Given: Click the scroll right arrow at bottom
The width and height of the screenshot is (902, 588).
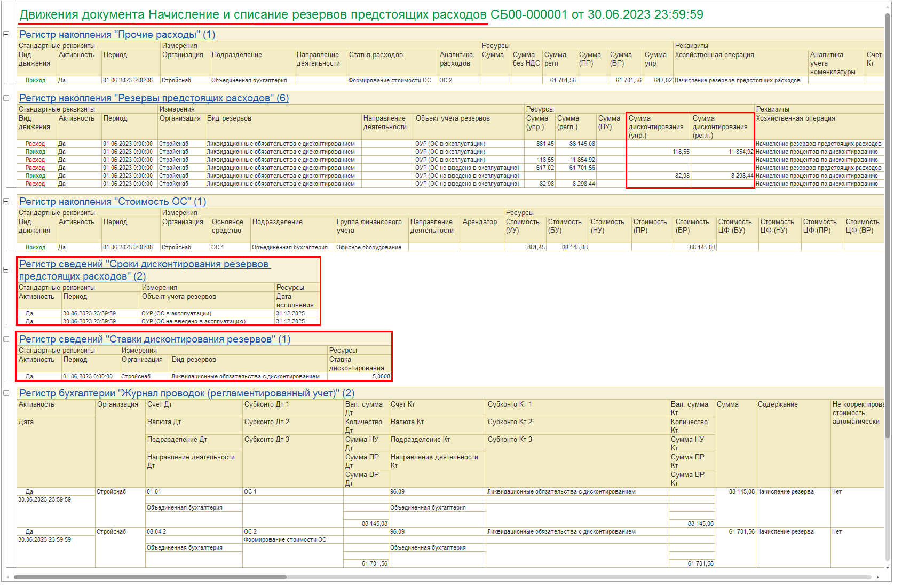Looking at the screenshot, I should click(878, 577).
